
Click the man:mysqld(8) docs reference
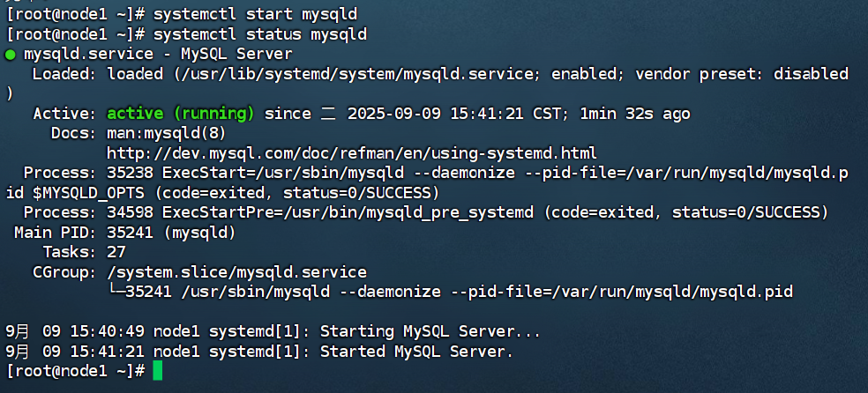167,133
